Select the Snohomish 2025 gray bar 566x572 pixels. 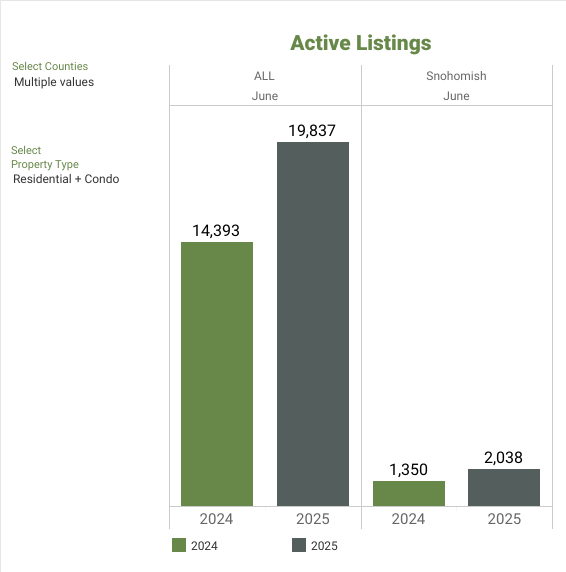(504, 487)
